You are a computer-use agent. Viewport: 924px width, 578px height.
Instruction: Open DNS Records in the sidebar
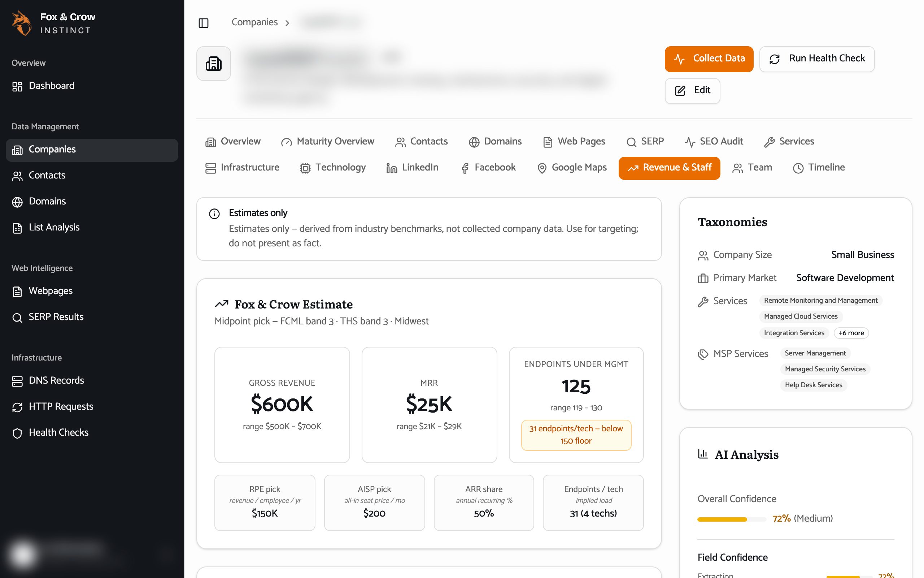coord(92,381)
